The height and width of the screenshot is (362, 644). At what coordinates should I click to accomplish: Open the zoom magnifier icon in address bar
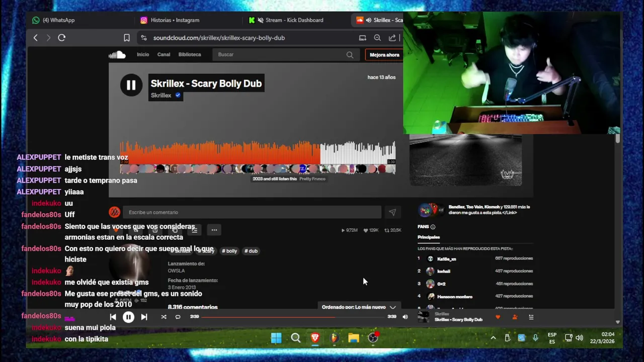[377, 38]
